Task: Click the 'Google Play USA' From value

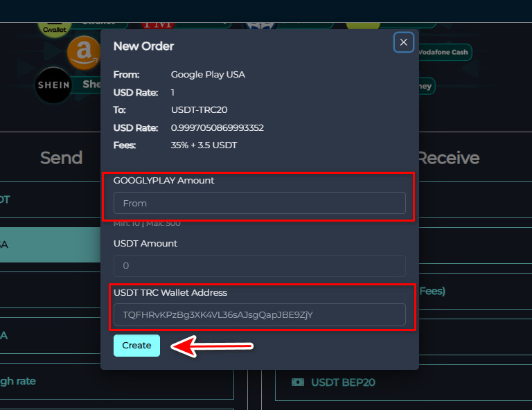Action: pos(208,75)
